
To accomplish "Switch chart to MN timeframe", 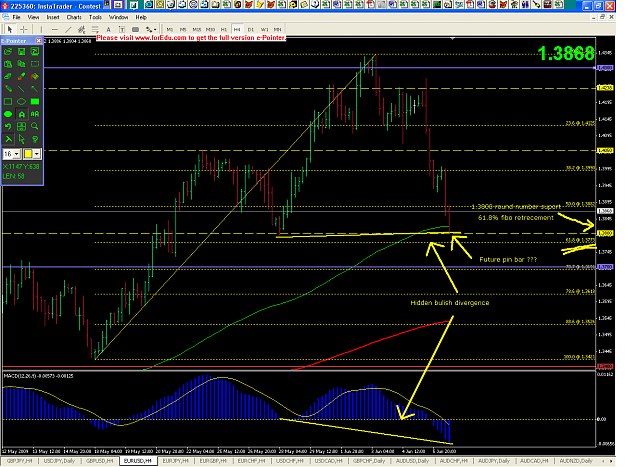I will point(277,29).
